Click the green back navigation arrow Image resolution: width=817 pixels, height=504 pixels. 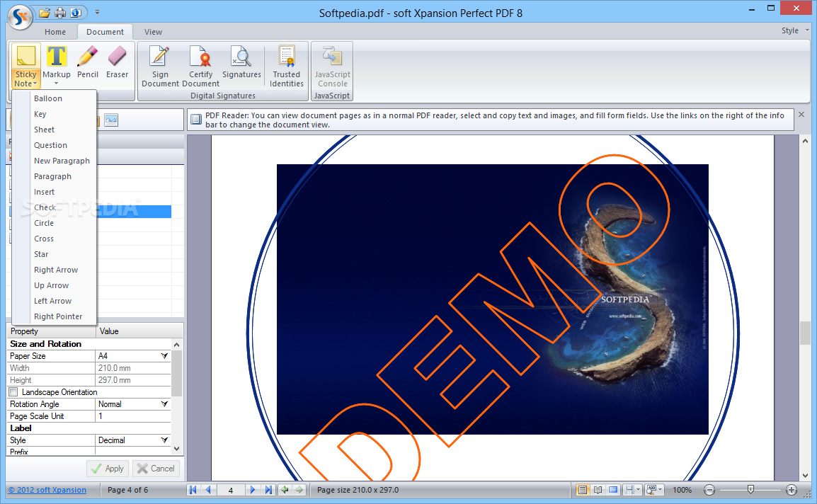[x=285, y=490]
